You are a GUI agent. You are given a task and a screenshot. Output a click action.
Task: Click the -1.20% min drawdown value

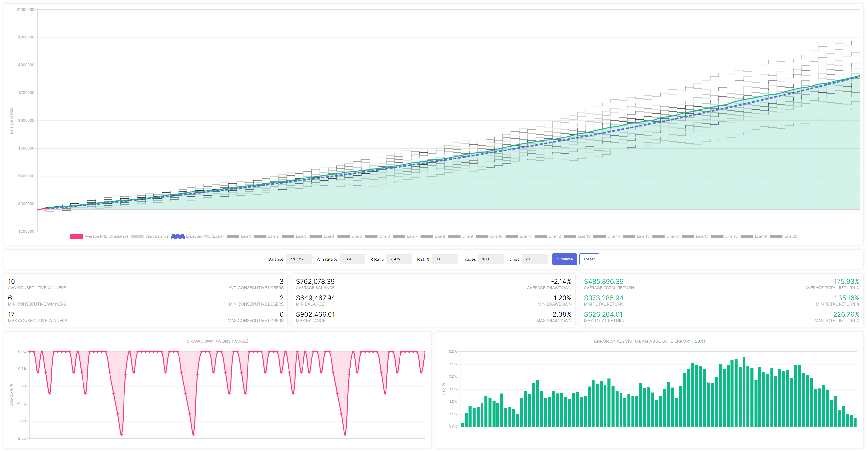coord(561,298)
